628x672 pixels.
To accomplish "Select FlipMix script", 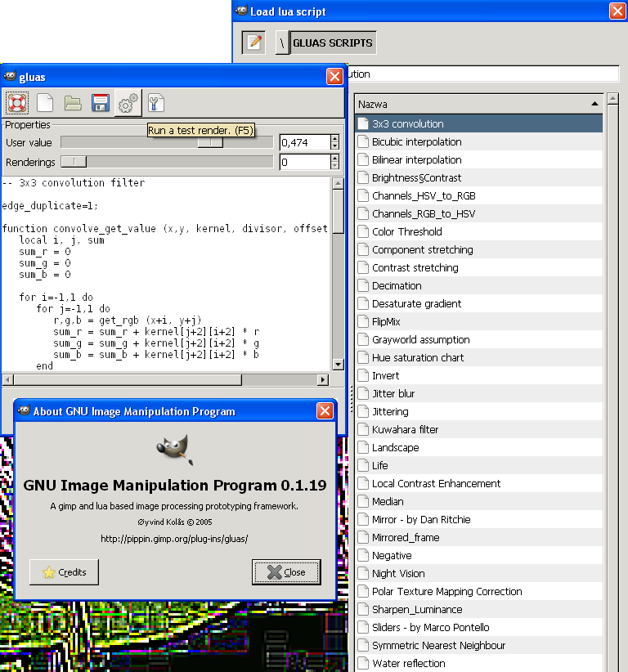I will (478, 322).
